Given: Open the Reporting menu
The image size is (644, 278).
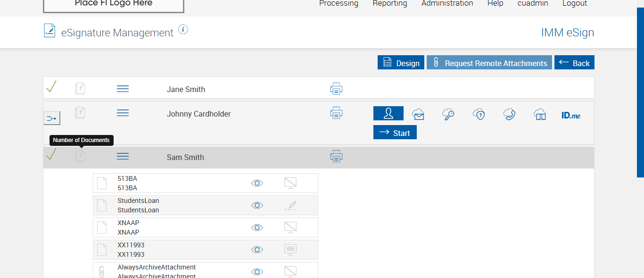Looking at the screenshot, I should pos(389,4).
